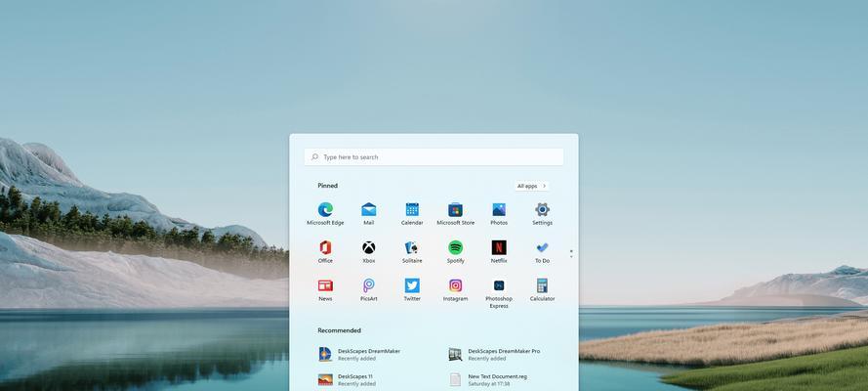The image size is (868, 391).
Task: Open the Calendar app
Action: [x=412, y=214]
